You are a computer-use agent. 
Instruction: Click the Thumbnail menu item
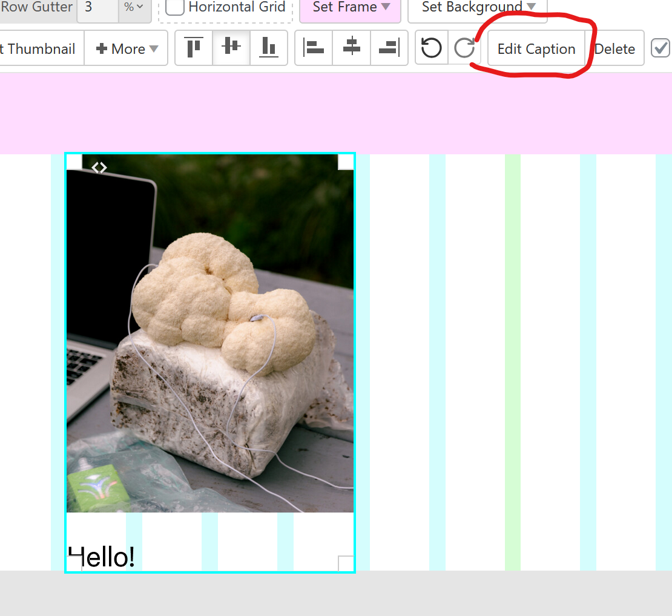[39, 47]
